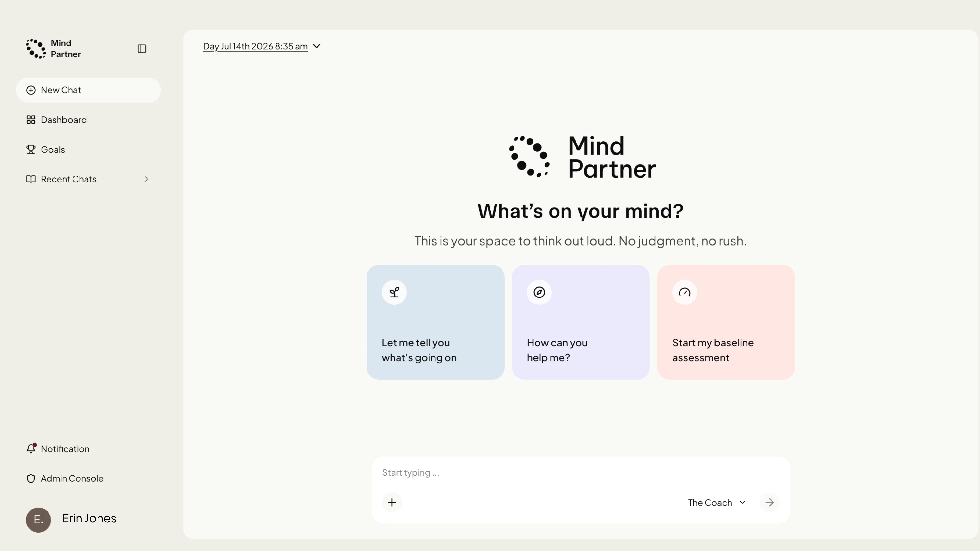Click the "No judgment, no rush" subtitle text
Screen dimensions: 980x551
coord(682,241)
